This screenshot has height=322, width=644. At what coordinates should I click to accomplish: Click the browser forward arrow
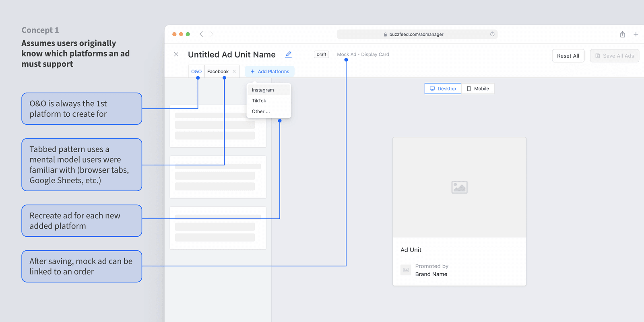coord(212,34)
